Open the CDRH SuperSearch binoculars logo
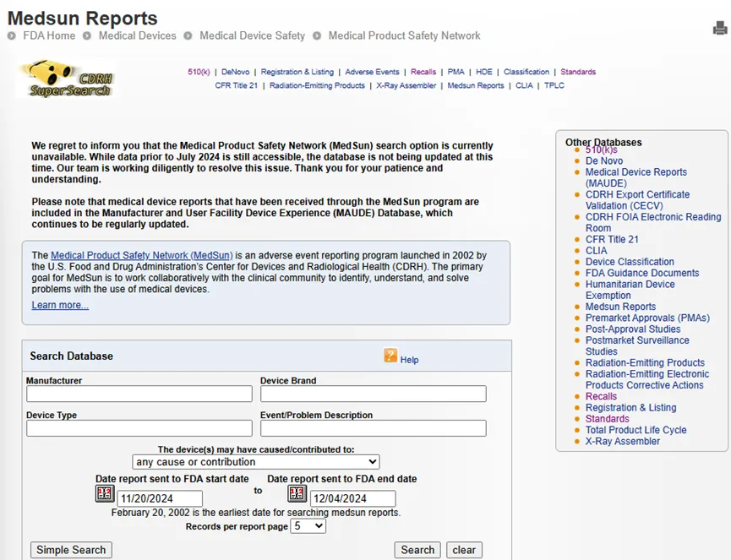Screen dimensions: 731x560 66,79
